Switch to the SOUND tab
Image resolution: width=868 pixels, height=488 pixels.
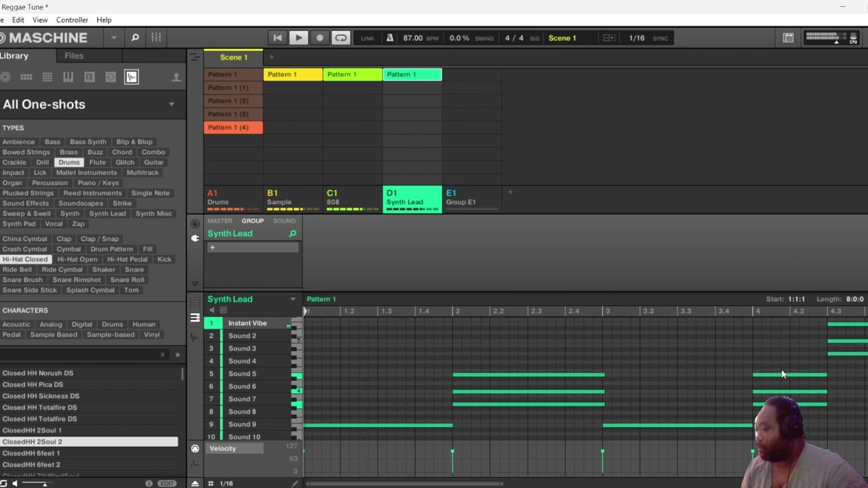(284, 221)
